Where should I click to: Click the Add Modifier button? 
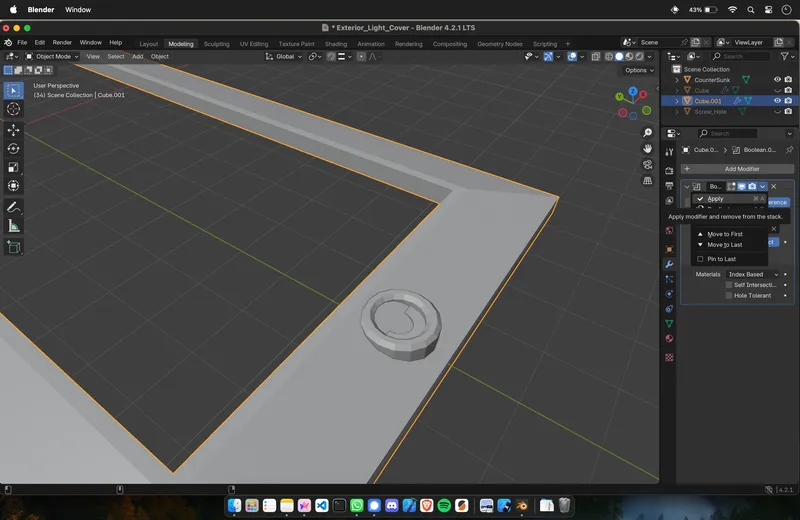point(740,169)
